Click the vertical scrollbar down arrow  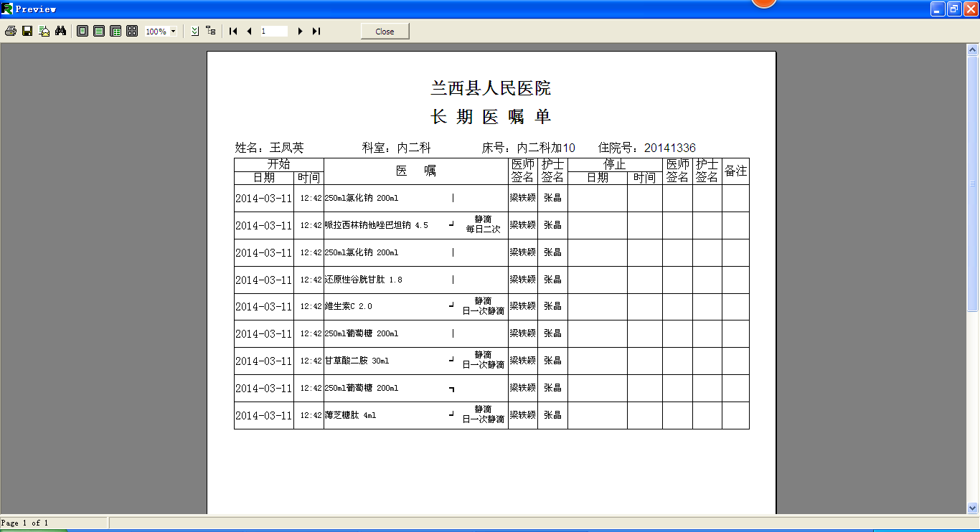click(x=973, y=508)
